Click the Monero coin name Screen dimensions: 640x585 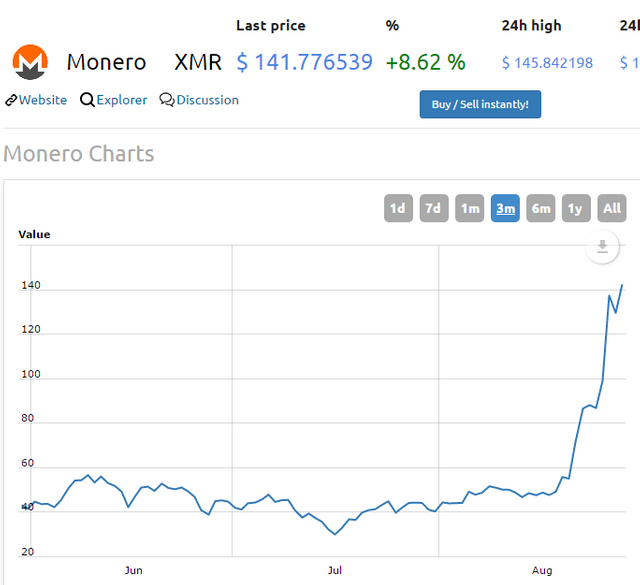tap(106, 62)
